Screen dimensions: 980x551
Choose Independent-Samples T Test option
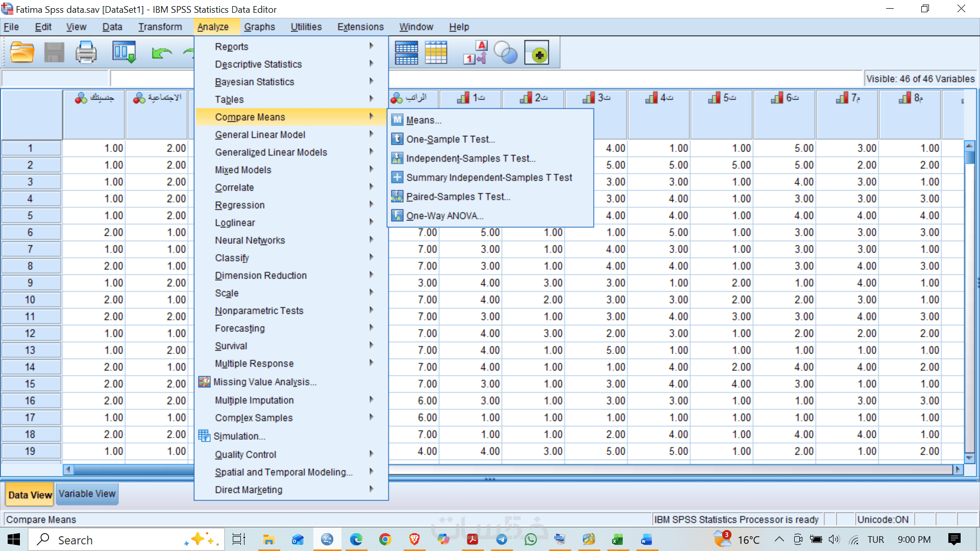coord(470,158)
